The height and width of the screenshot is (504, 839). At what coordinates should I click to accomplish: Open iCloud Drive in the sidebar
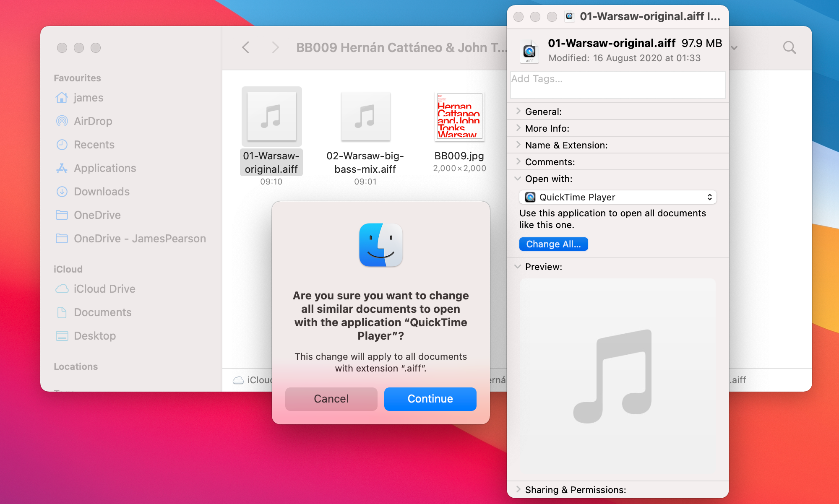pos(96,289)
